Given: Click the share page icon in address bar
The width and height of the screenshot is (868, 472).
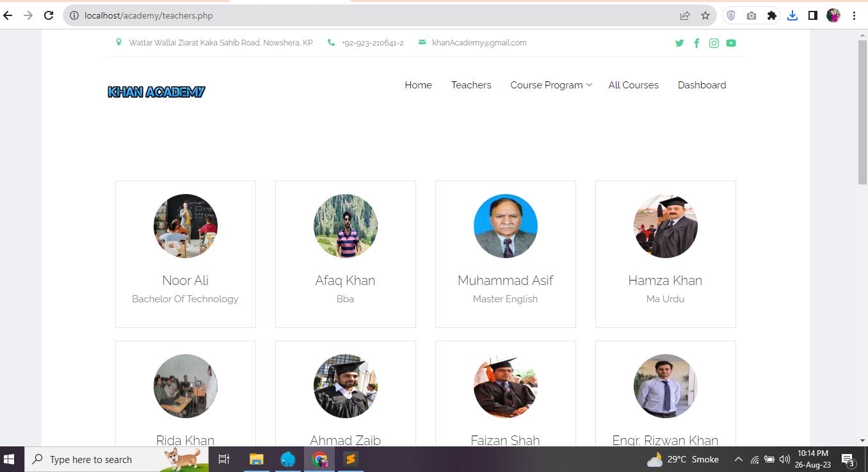Looking at the screenshot, I should [x=685, y=15].
